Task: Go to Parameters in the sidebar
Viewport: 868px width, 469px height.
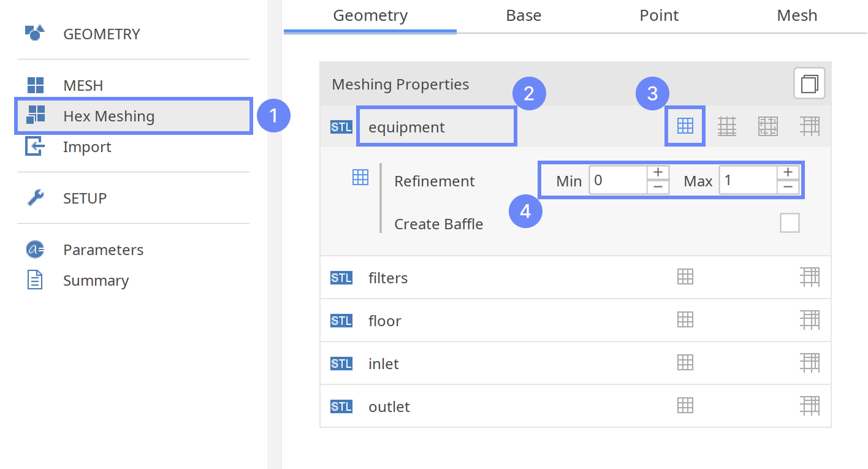Action: [x=103, y=250]
